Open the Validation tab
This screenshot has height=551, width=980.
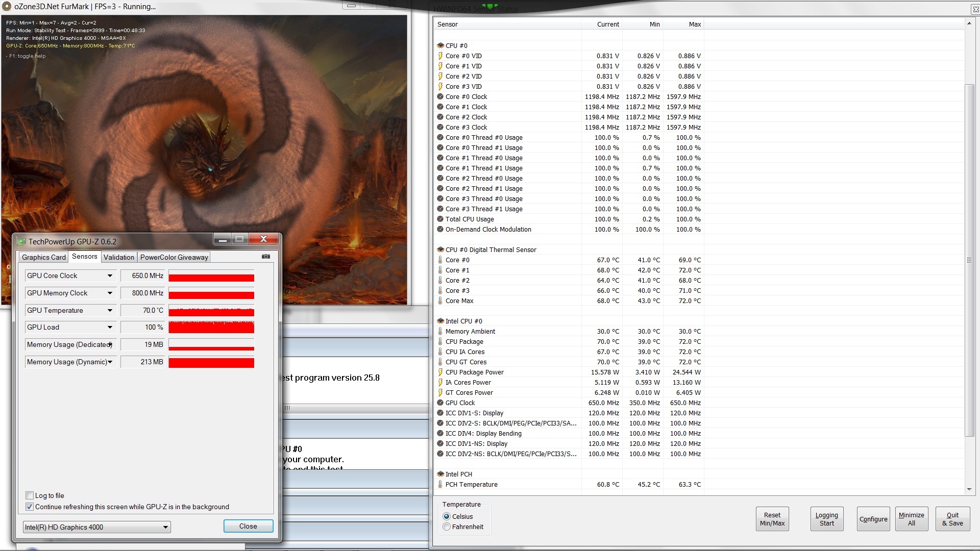coord(119,257)
